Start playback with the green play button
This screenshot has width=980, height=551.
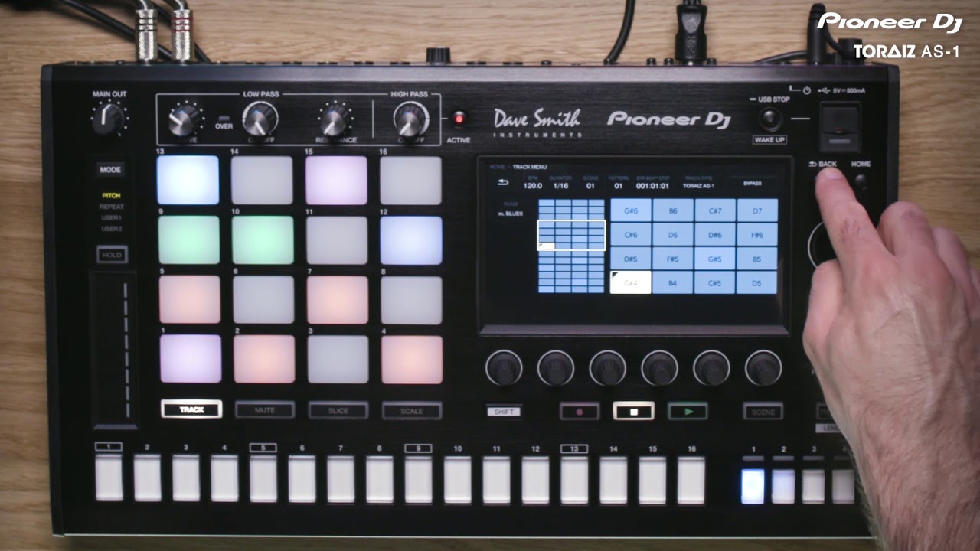687,411
